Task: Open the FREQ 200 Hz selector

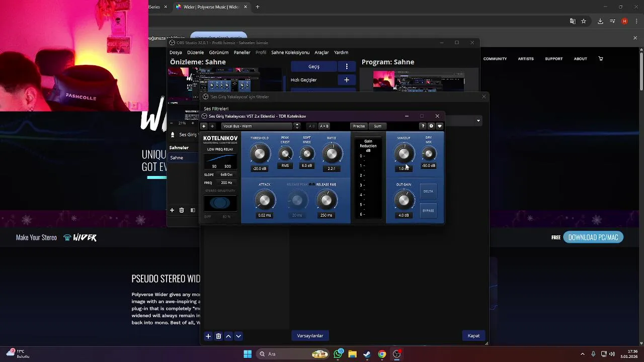Action: pos(226,183)
